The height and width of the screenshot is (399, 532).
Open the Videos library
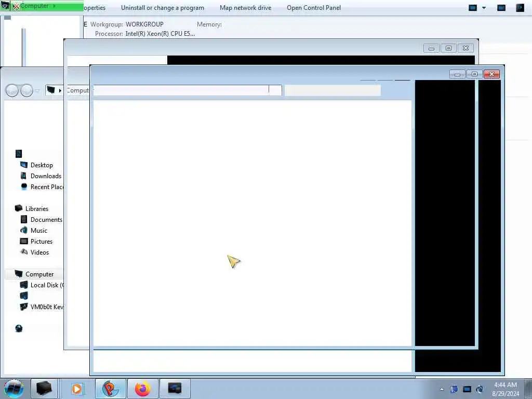pos(39,252)
